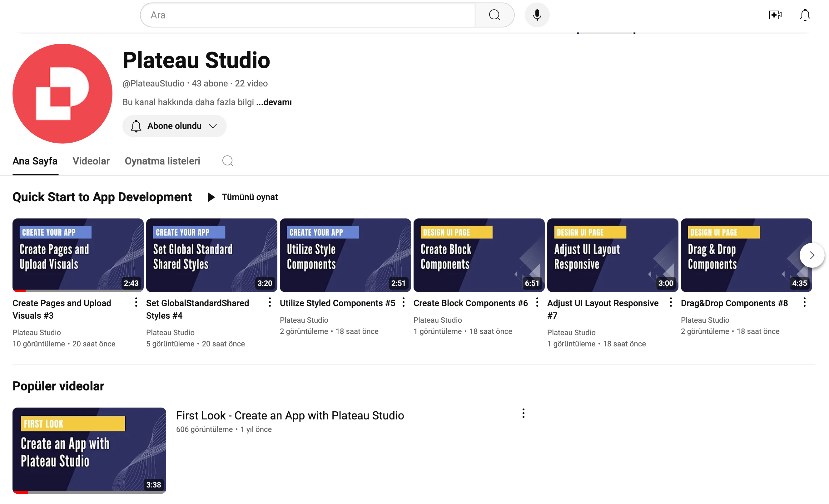Screen dimensions: 829x504
Task: Switch to Oynatma listeleri tab
Action: click(x=162, y=161)
